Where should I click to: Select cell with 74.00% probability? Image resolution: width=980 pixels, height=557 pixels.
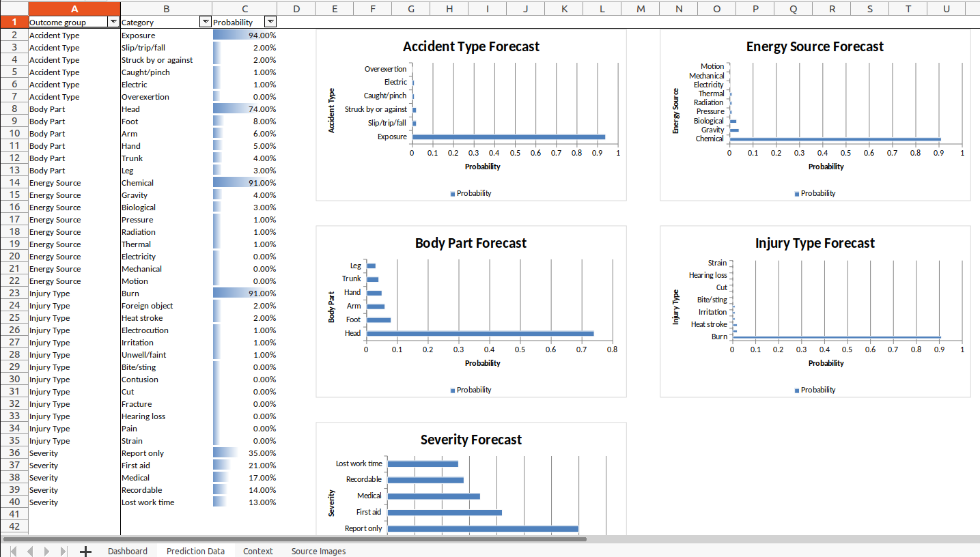[x=244, y=109]
